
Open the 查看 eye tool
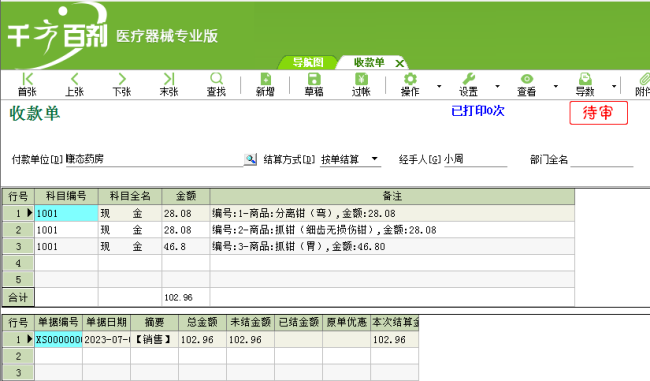click(526, 85)
